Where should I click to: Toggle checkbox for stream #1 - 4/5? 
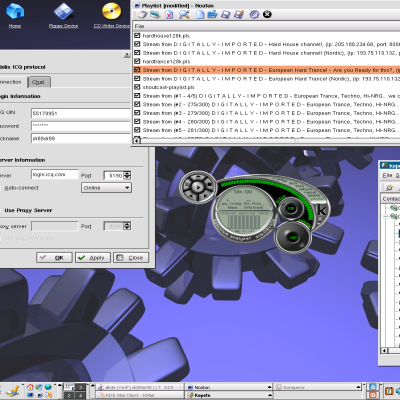coord(137,96)
